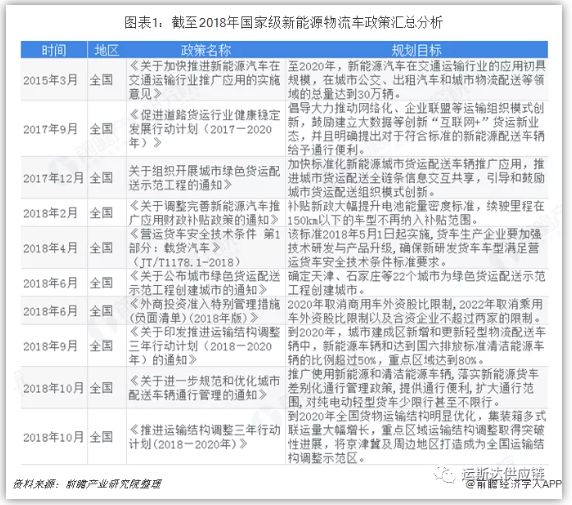Click the 地区 column header
The image size is (572, 505).
pyautogui.click(x=107, y=50)
